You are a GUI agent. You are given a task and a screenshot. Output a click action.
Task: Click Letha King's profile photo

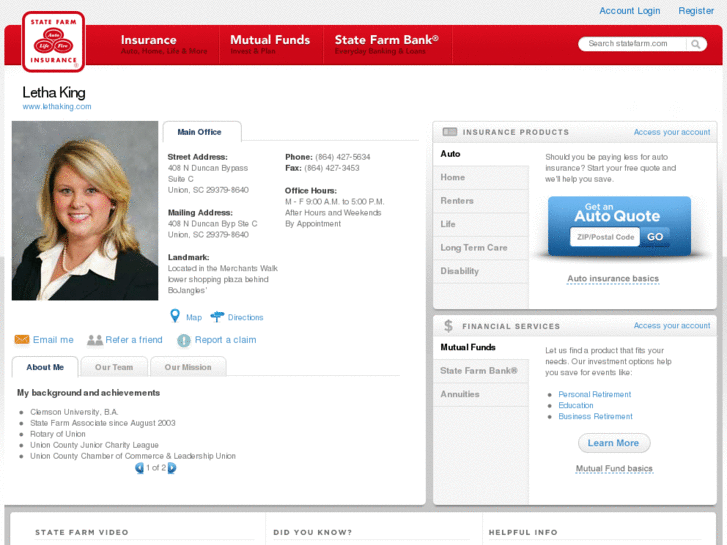[x=85, y=211]
